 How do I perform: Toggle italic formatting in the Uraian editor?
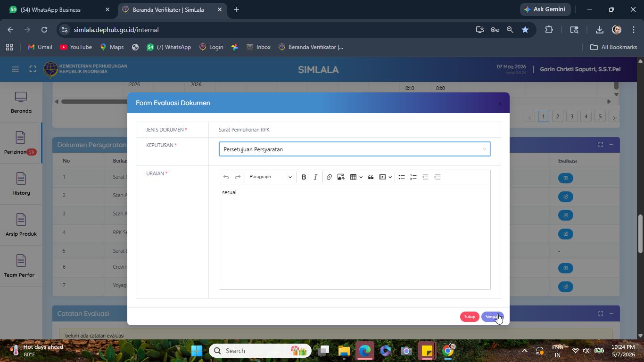click(315, 177)
